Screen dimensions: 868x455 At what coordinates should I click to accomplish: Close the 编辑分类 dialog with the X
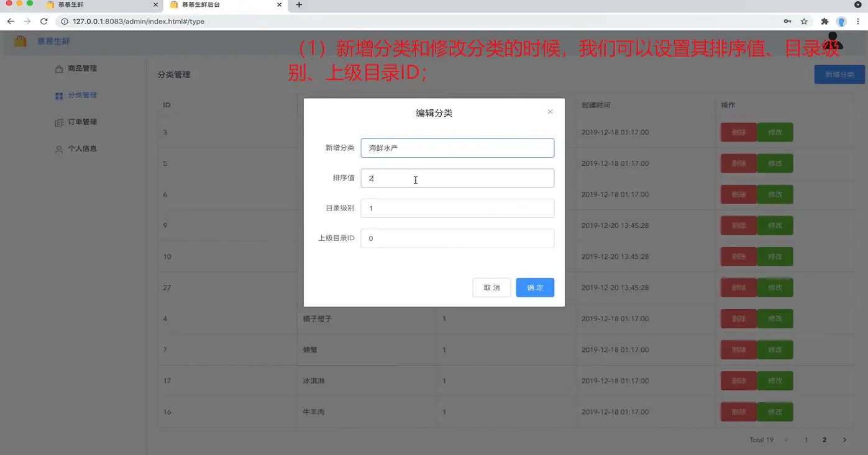pos(550,112)
